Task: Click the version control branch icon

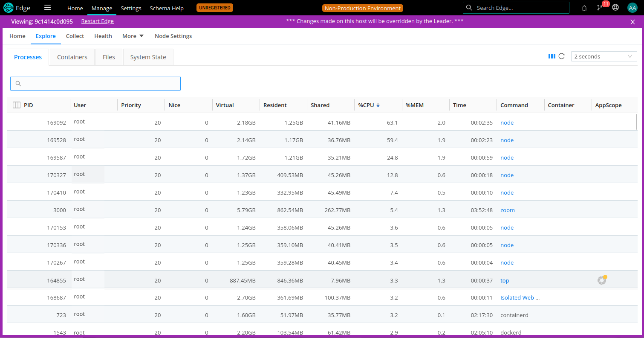Action: [600, 8]
